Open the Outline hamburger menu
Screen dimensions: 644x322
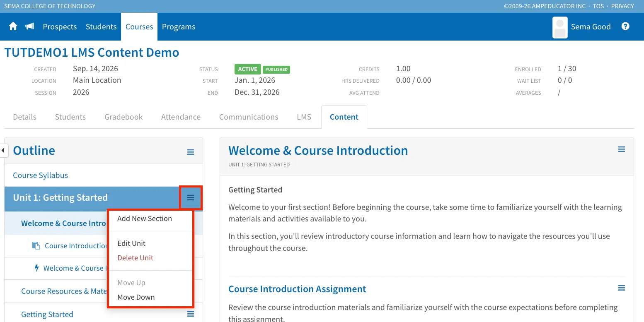pos(191,152)
